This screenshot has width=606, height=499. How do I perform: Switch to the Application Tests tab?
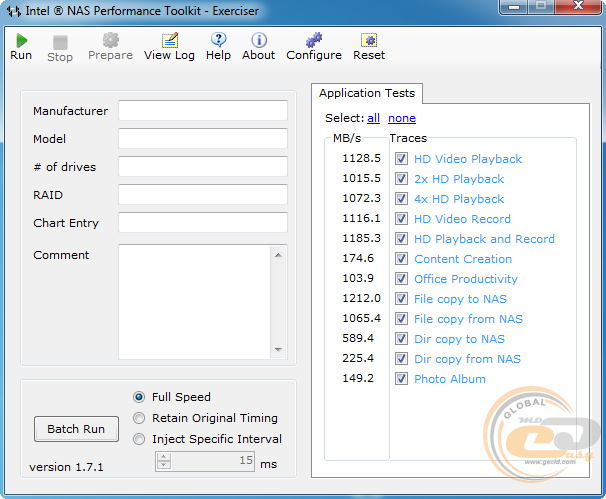pyautogui.click(x=367, y=93)
